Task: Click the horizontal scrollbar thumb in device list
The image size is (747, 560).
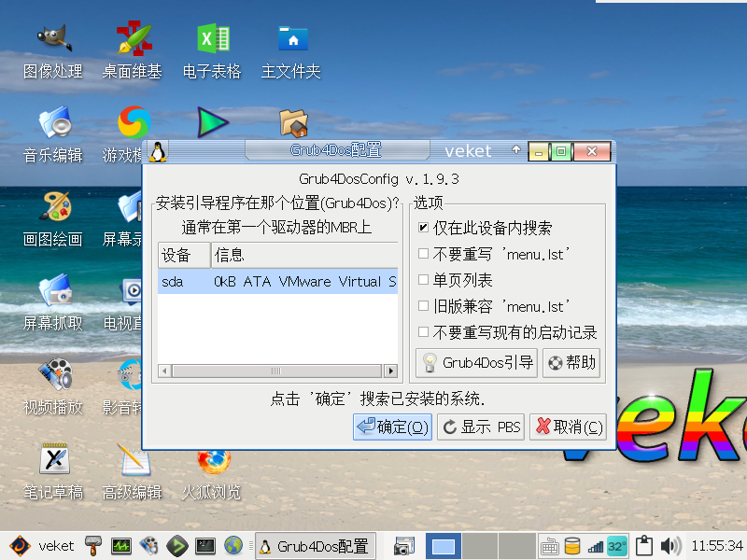Action: (x=276, y=371)
